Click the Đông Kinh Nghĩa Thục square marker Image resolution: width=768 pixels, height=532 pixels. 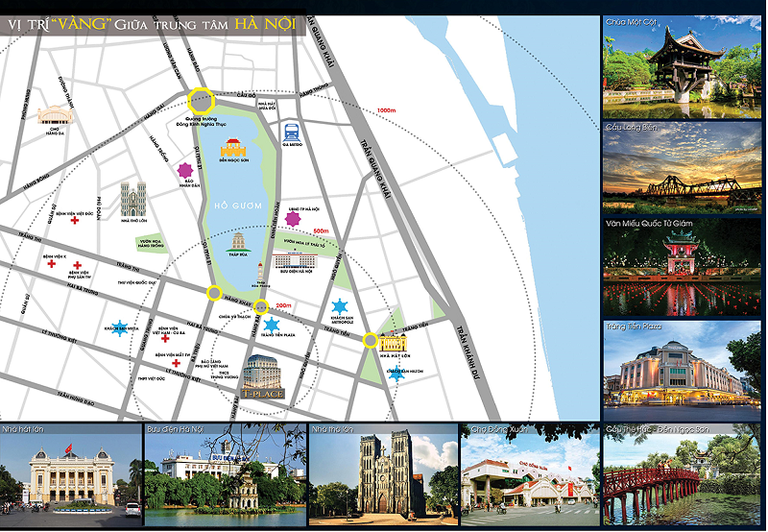pyautogui.click(x=201, y=102)
